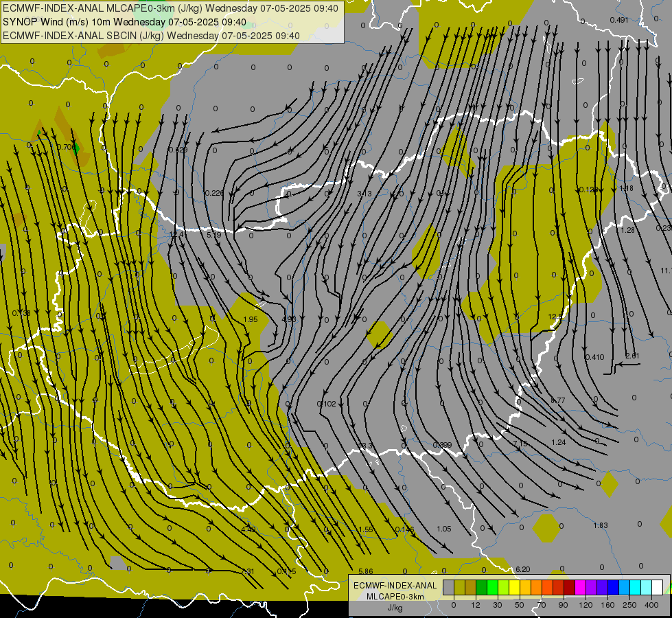The width and height of the screenshot is (672, 618).
Task: Click the map value 4.40
Action: [x=248, y=529]
